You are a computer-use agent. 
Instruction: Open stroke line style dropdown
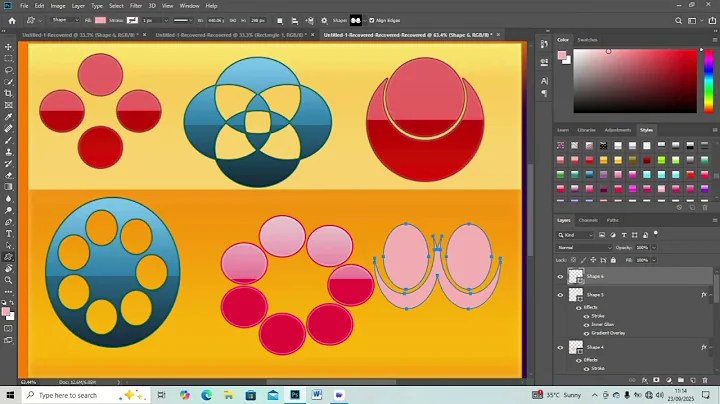(x=183, y=21)
